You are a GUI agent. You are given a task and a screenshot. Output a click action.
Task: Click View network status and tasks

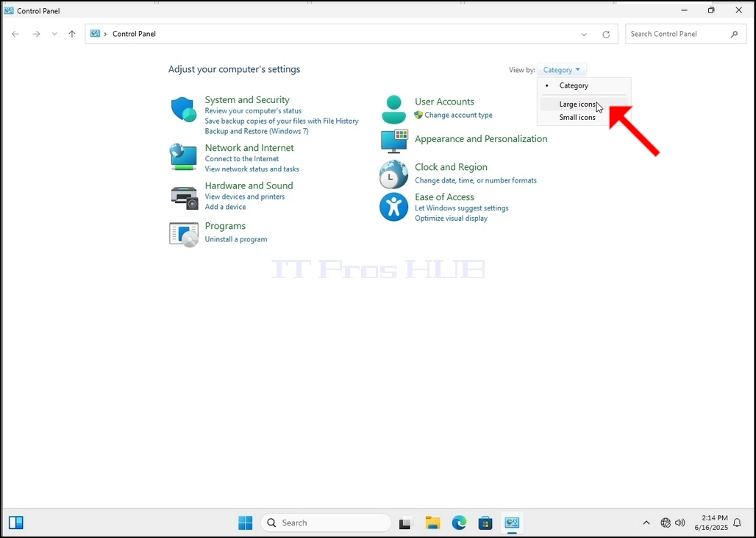tap(252, 169)
